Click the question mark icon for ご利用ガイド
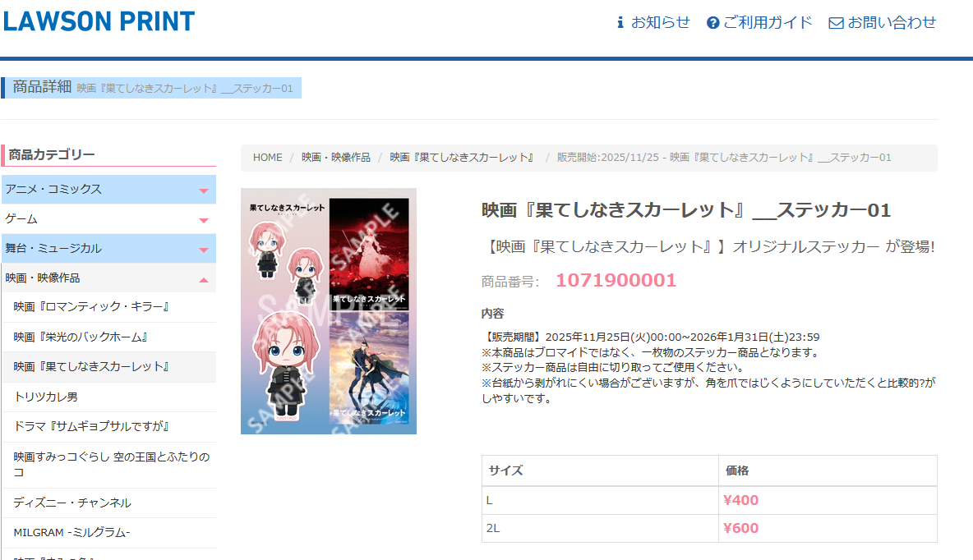973x560 pixels. [712, 23]
